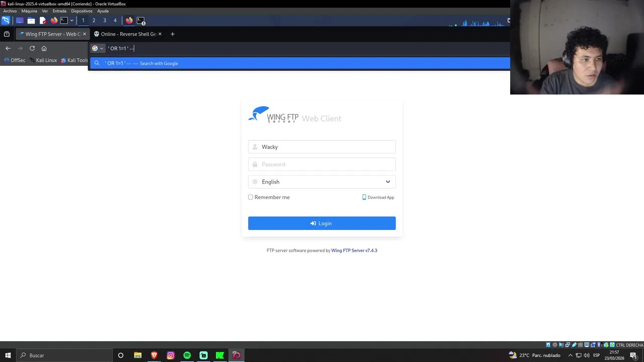Close the Wing FTP Server tab
The image size is (644, 362).
pos(84,34)
